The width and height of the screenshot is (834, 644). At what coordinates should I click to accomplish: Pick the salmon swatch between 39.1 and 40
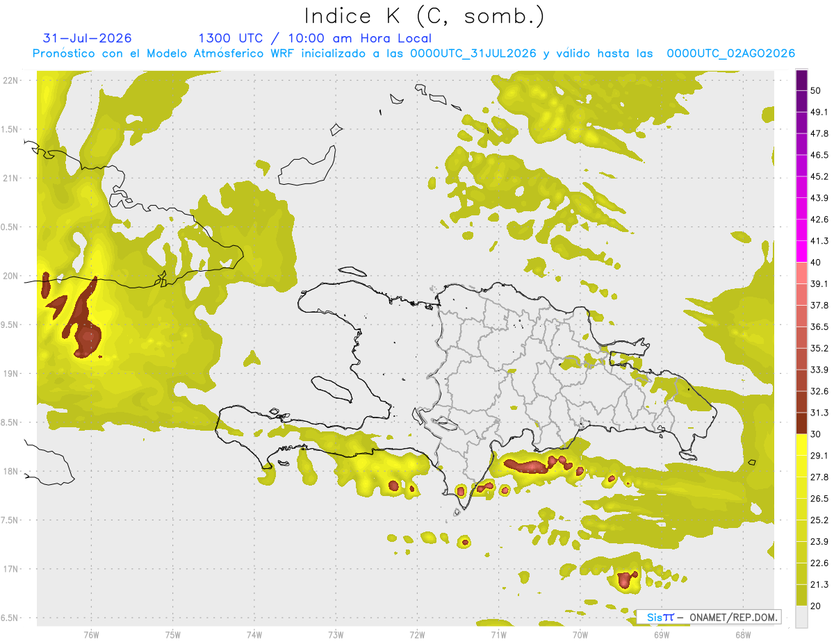[x=802, y=273]
